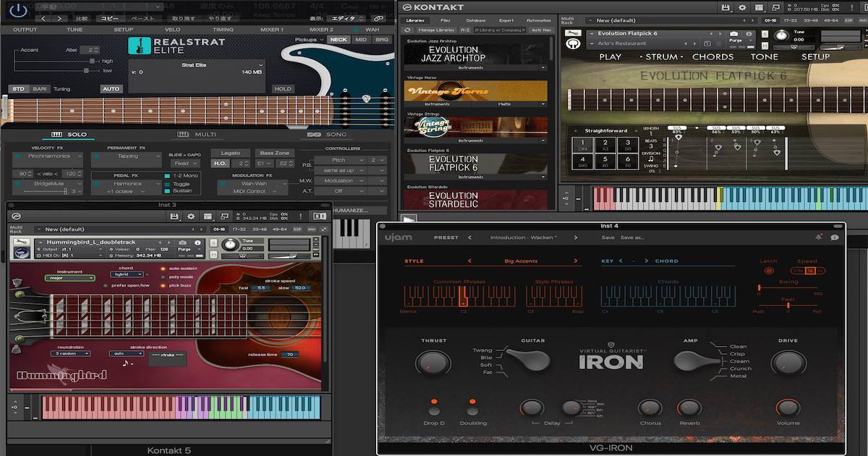Go to previous preset arrow in VG-IRON
The image size is (868, 456).
469,237
